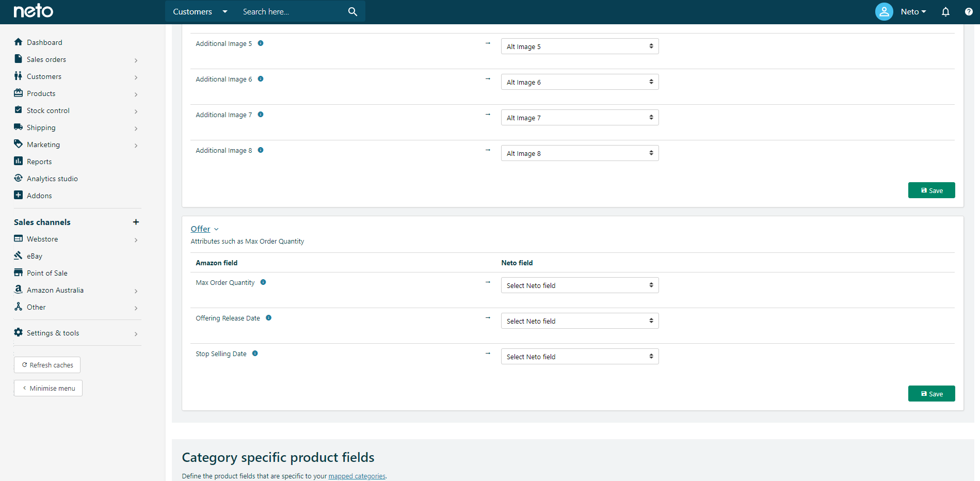Click the Webstore window icon

tap(19, 238)
